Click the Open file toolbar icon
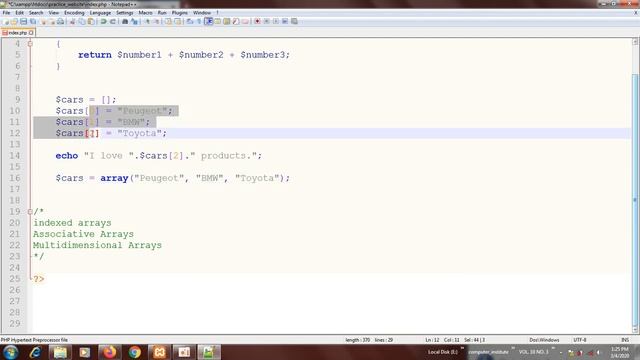 point(14,21)
